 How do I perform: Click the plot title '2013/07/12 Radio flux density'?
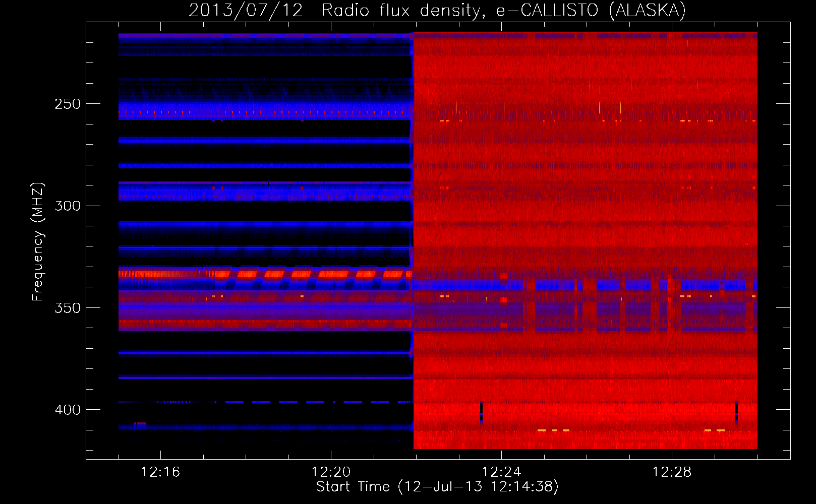pyautogui.click(x=437, y=11)
